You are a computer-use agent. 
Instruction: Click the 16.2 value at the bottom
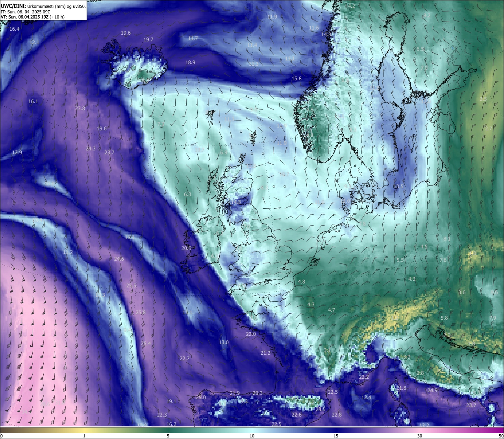[171, 424]
